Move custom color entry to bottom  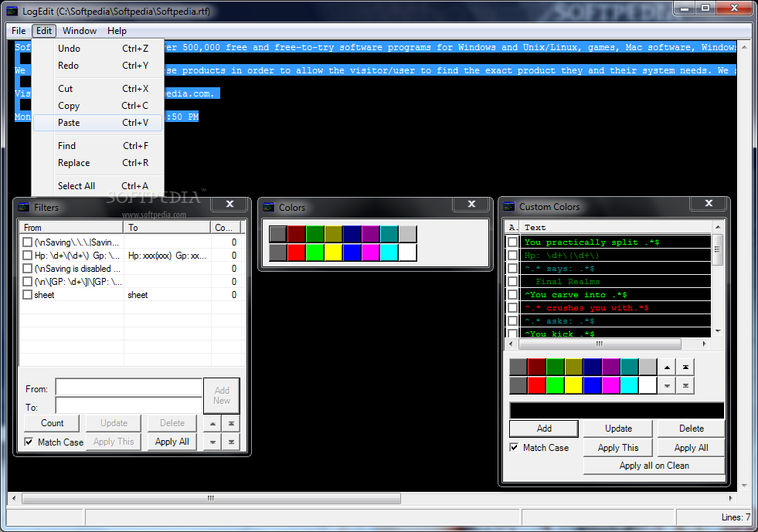(685, 385)
